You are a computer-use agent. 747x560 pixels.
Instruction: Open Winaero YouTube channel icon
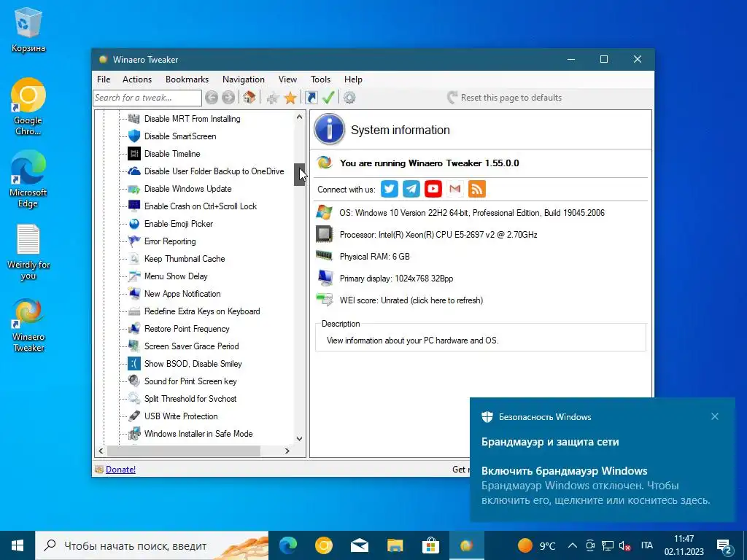click(x=433, y=189)
